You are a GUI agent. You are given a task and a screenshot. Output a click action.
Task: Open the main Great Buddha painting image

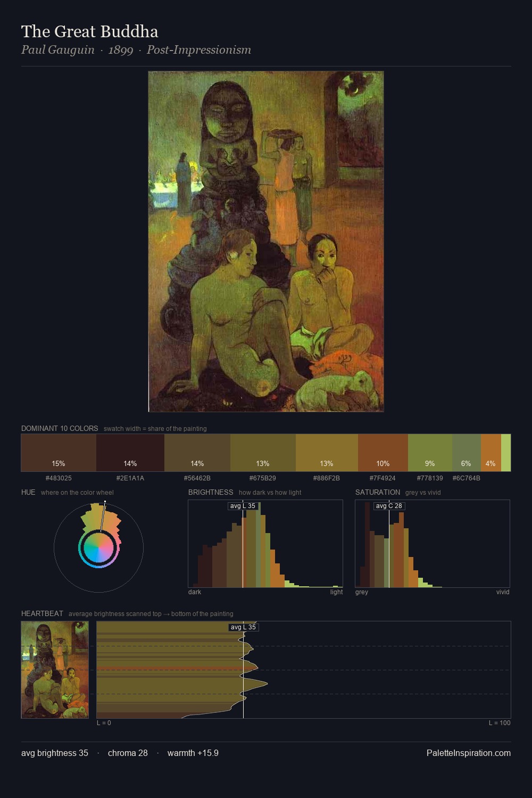pyautogui.click(x=266, y=242)
